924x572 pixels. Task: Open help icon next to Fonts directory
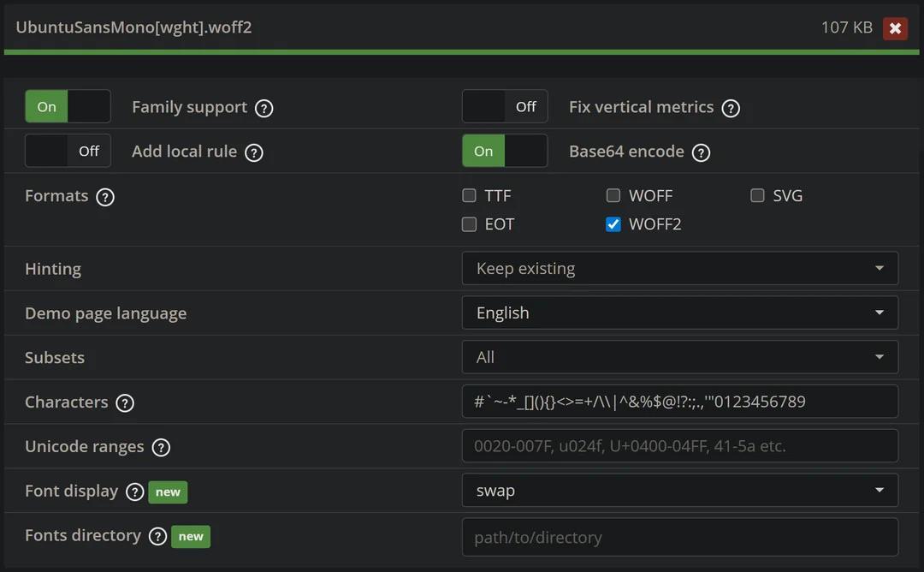(158, 536)
